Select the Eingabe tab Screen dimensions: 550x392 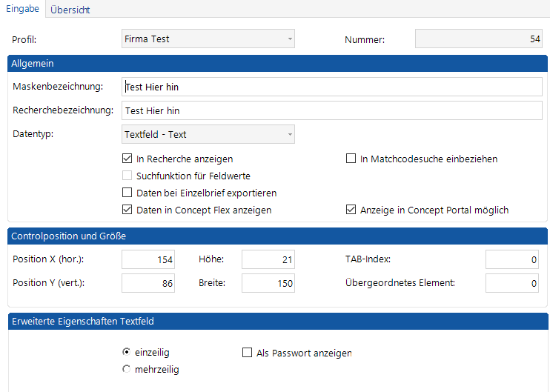click(x=22, y=9)
